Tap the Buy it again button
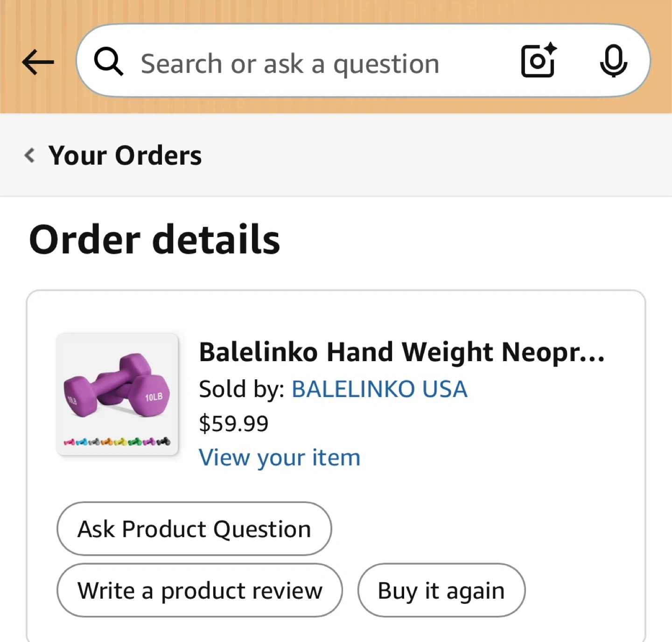The image size is (672, 642). [x=441, y=590]
